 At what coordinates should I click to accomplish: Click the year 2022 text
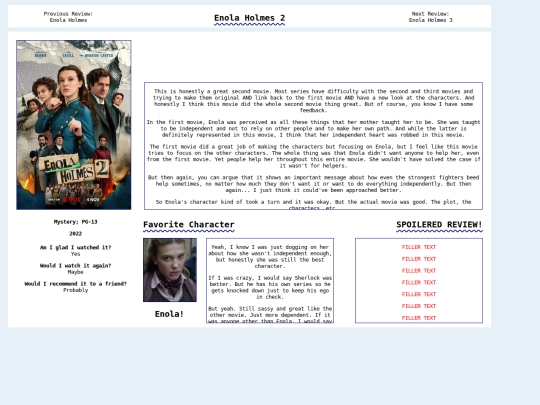point(75,233)
